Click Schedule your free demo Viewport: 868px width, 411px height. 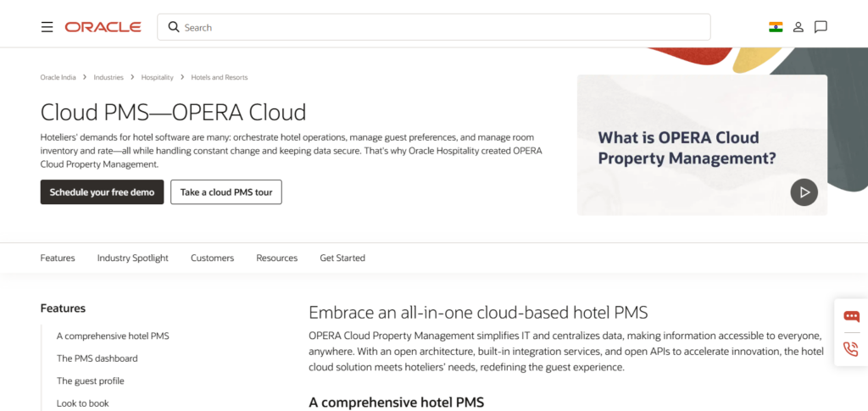102,192
